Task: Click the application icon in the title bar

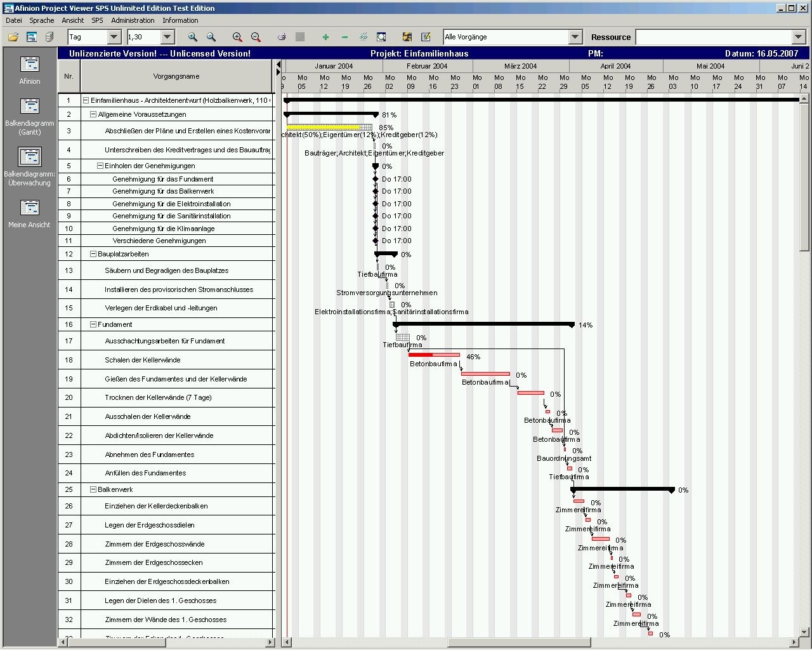Action: [8, 8]
